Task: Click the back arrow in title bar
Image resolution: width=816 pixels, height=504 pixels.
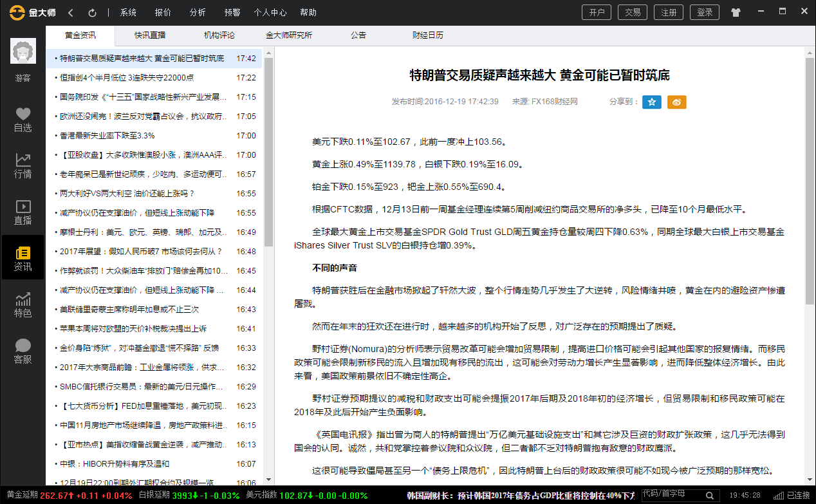Action: point(71,13)
